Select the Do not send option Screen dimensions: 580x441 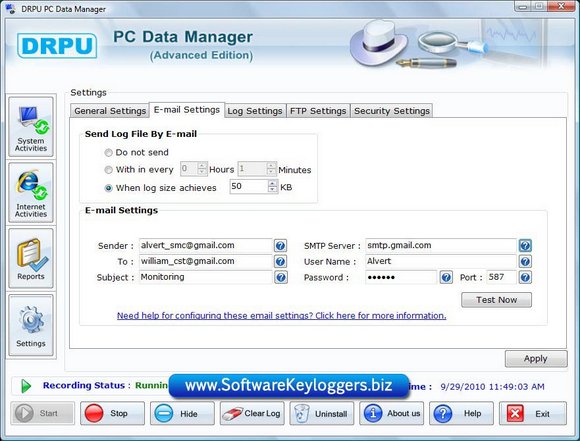click(x=108, y=152)
